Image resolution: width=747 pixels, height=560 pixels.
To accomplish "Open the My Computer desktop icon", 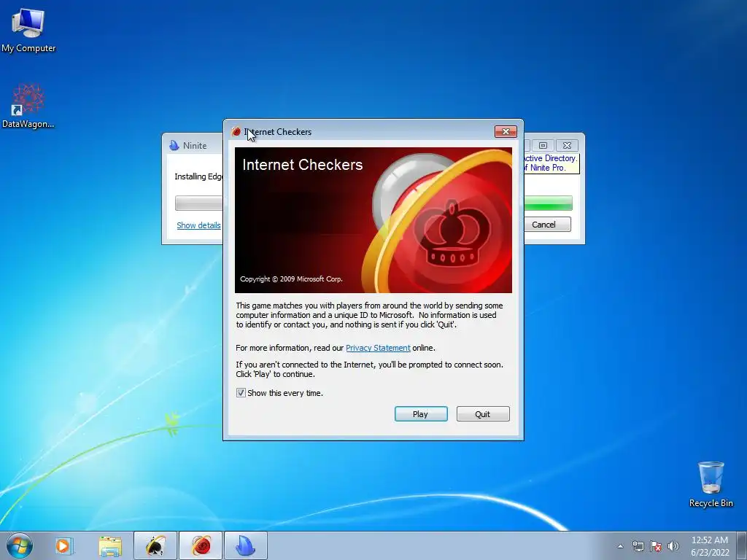I will coord(28,29).
